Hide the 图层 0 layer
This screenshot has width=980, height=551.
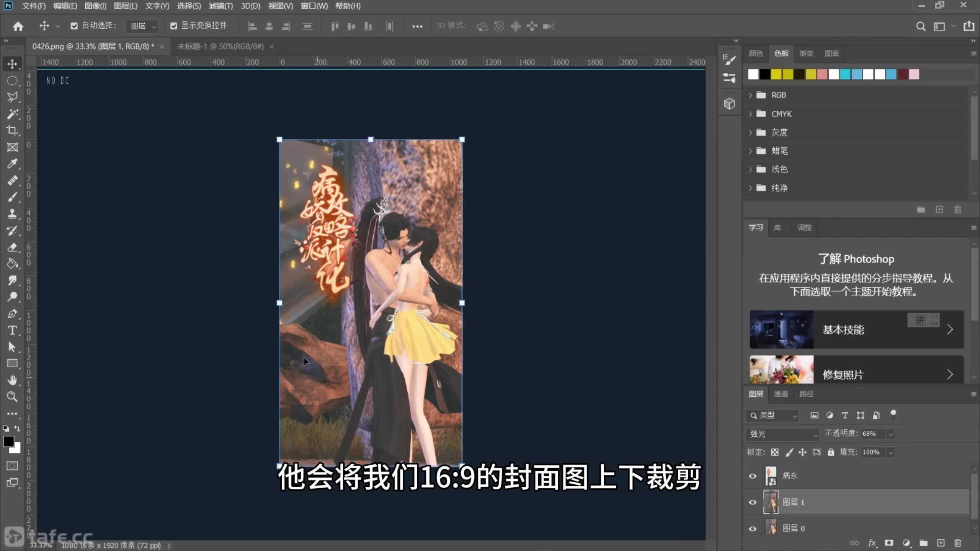tap(753, 529)
